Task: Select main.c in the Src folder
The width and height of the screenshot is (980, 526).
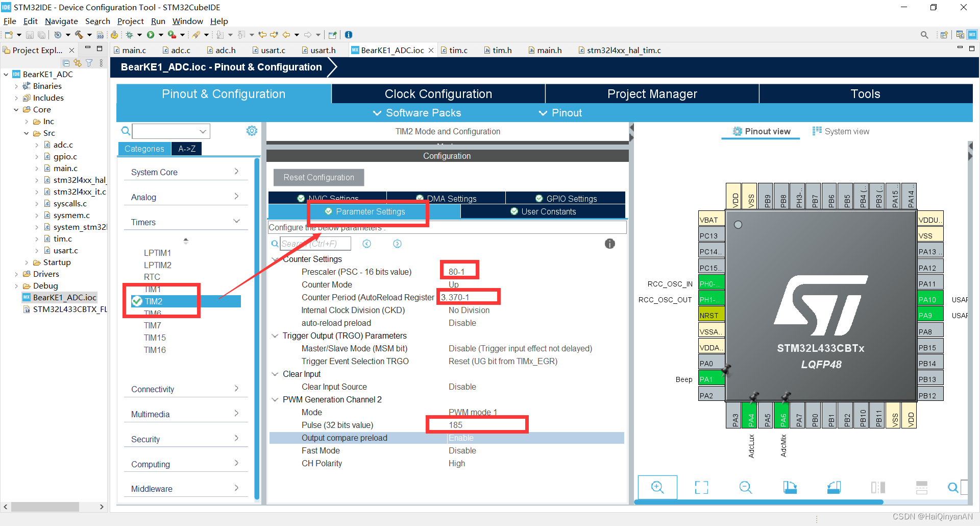Action: click(65, 169)
